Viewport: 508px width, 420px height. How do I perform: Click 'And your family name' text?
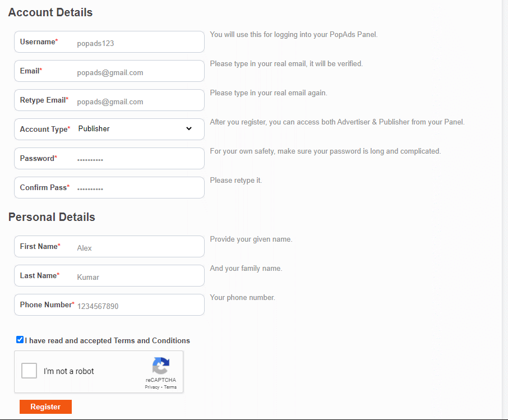[x=246, y=269]
